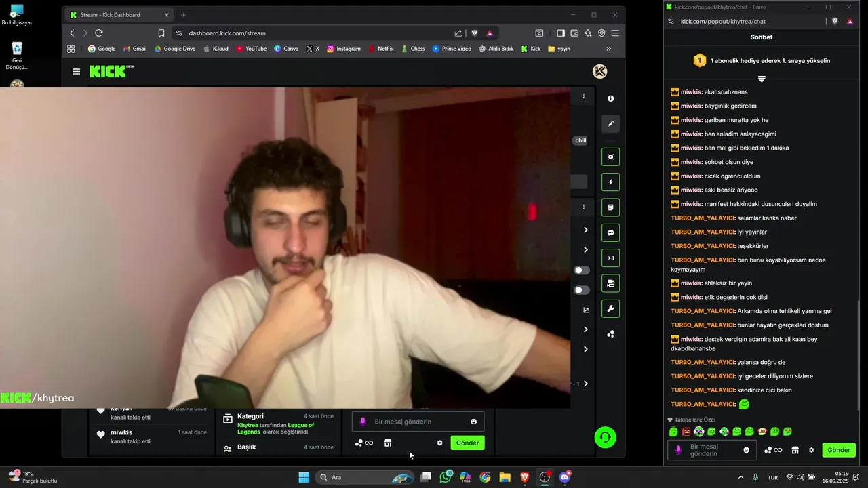Open Brave Rewards triangle icon in dashboard browser

pos(490,33)
